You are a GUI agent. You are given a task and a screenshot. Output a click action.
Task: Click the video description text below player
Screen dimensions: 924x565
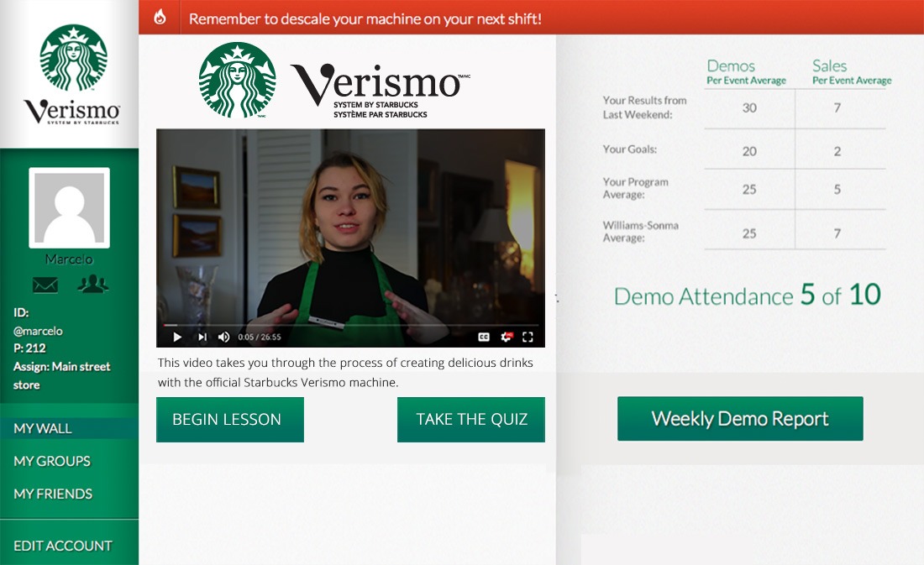345,373
